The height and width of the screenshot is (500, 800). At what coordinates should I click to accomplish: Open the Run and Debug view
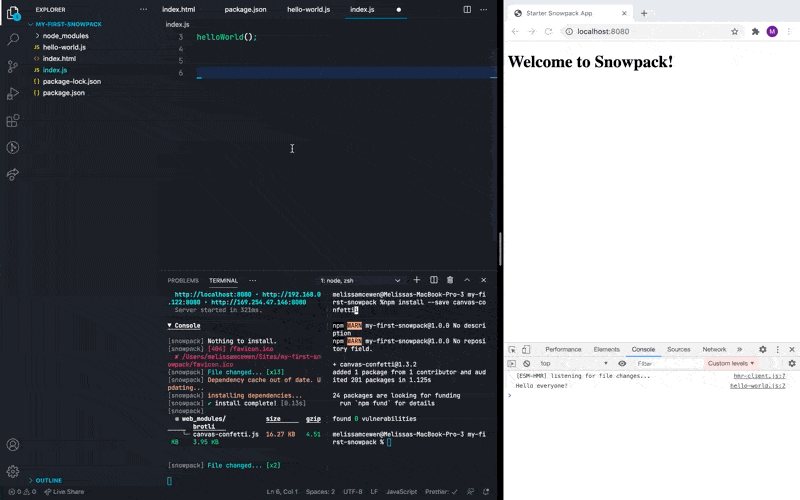(x=13, y=94)
